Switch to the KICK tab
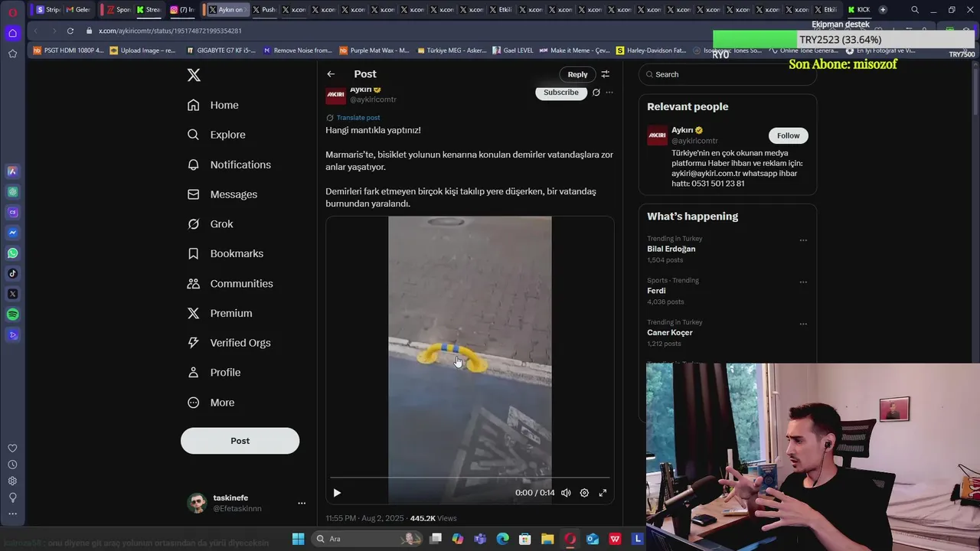 click(x=859, y=10)
